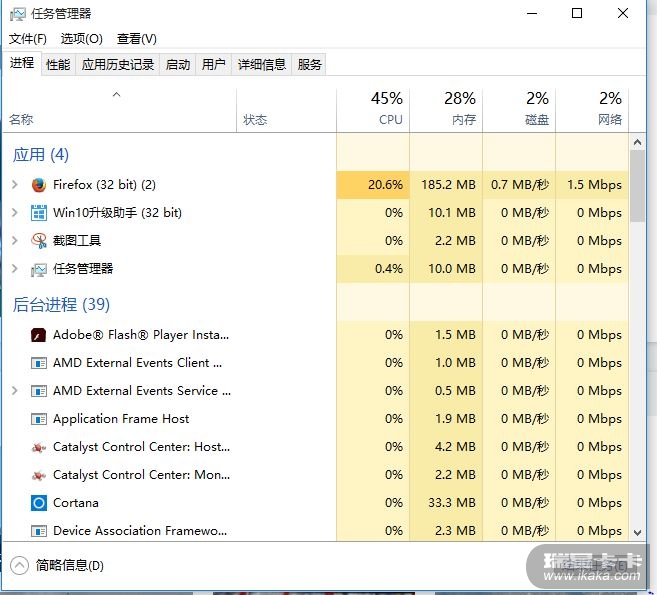This screenshot has width=657, height=595.
Task: Click the Cortana circle icon
Action: pos(39,503)
